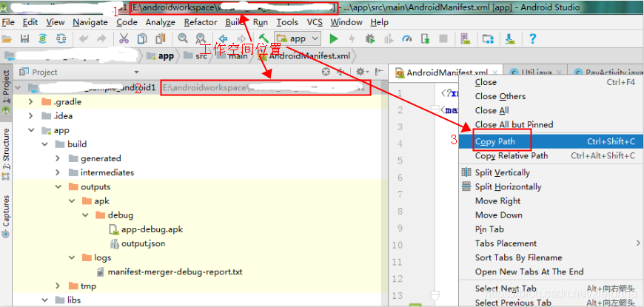This screenshot has height=307, width=644.
Task: Toggle the 1: Project tool window
Action: tap(6, 92)
